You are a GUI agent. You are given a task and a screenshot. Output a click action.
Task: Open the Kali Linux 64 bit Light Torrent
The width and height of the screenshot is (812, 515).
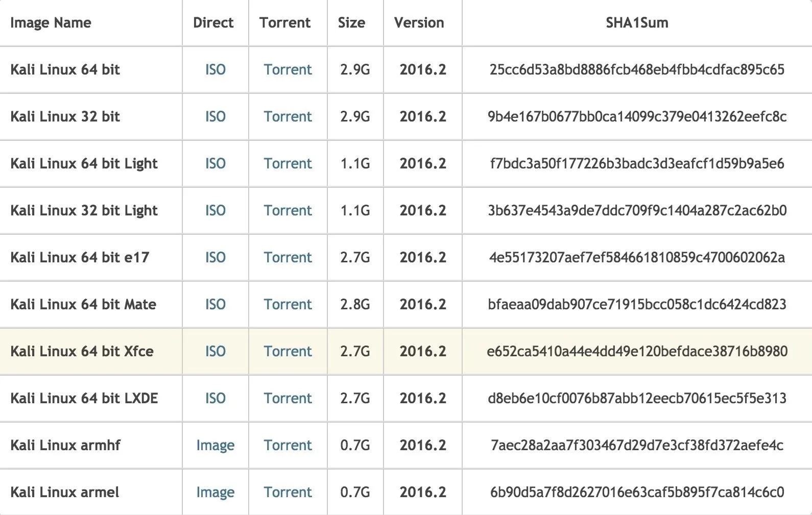[x=288, y=163]
